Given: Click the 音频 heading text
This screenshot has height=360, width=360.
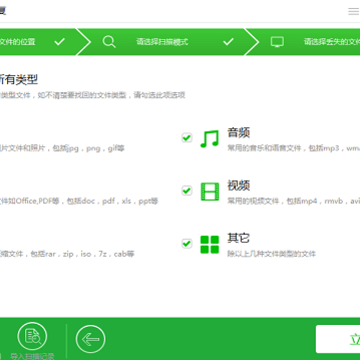Looking at the screenshot, I should 239,133.
